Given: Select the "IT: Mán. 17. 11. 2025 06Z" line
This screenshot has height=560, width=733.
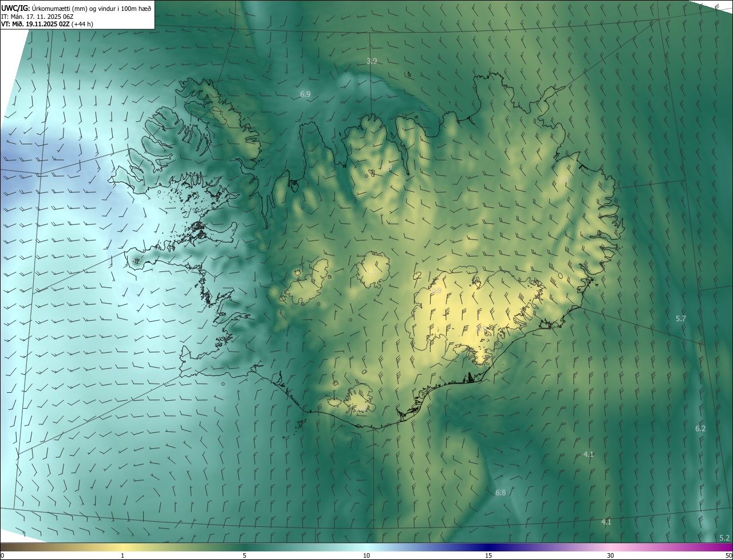Looking at the screenshot, I should point(37,16).
